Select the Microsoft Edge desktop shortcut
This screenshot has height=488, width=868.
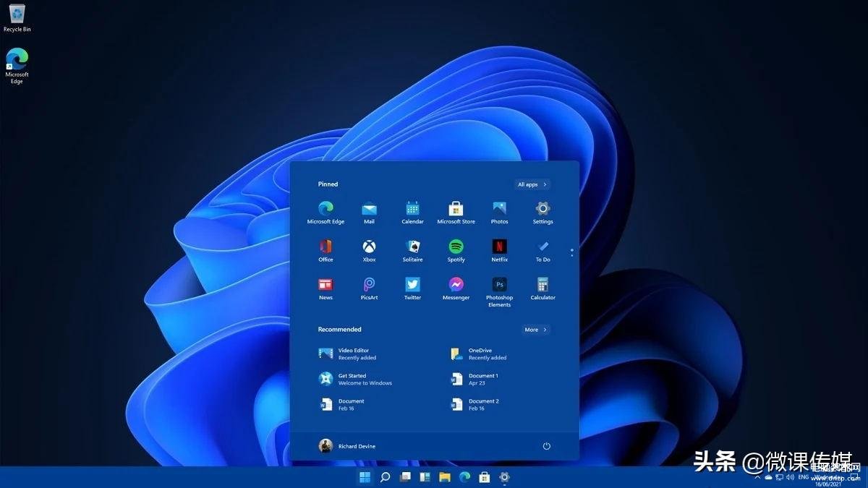click(x=17, y=67)
